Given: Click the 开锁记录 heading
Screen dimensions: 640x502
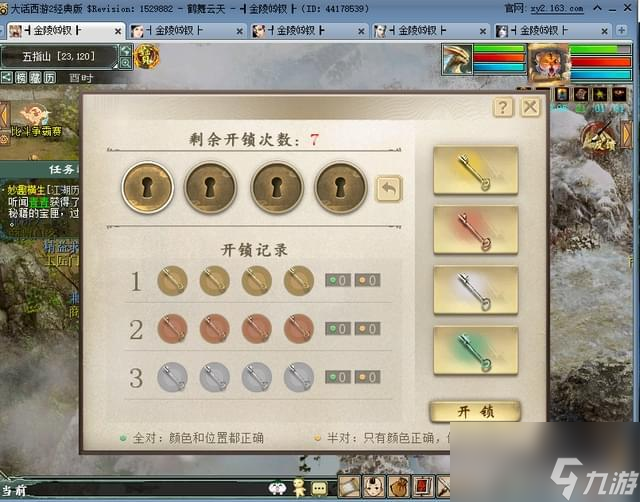Looking at the screenshot, I should point(254,250).
